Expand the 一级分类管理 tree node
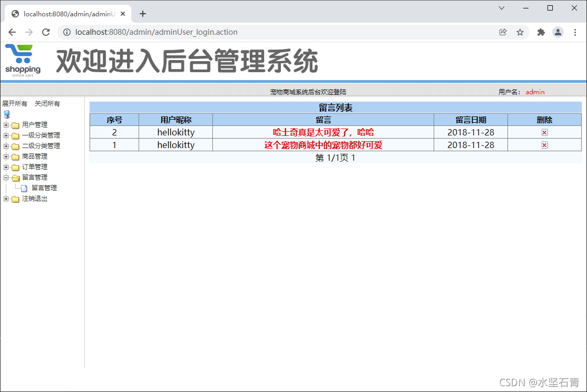Image resolution: width=587 pixels, height=392 pixels. tap(6, 135)
